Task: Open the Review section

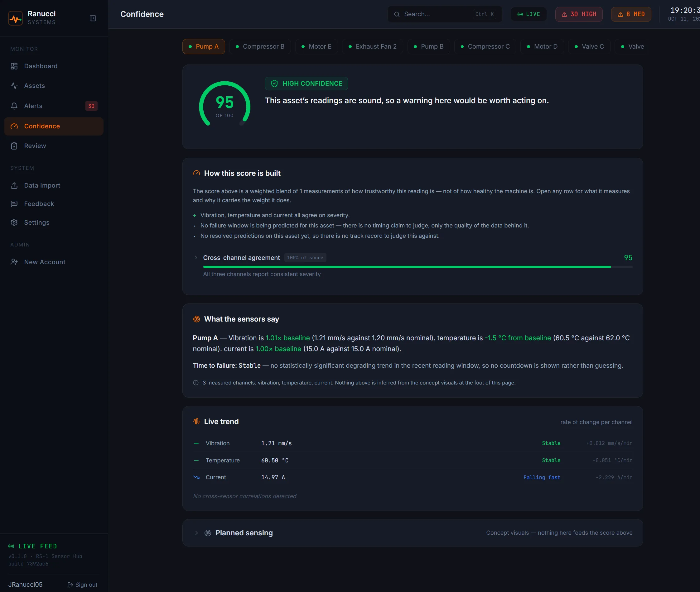Action: click(54, 146)
